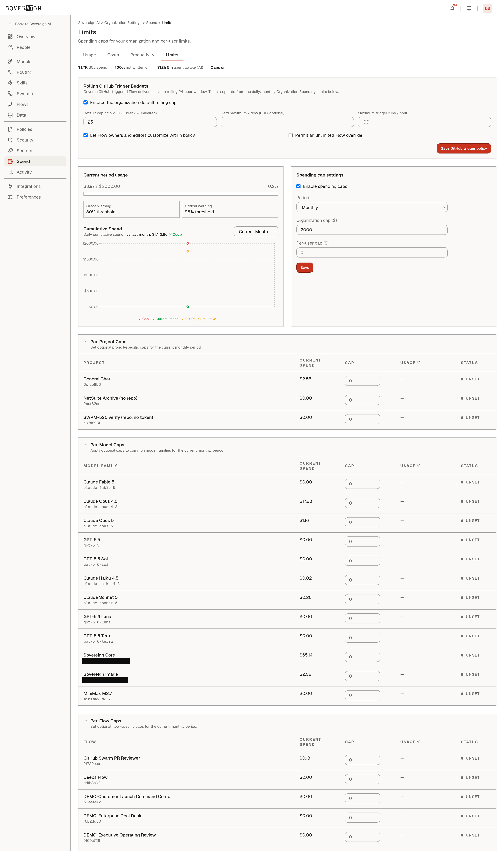Click the Policies document icon
This screenshot has height=851, width=504.
click(10, 129)
